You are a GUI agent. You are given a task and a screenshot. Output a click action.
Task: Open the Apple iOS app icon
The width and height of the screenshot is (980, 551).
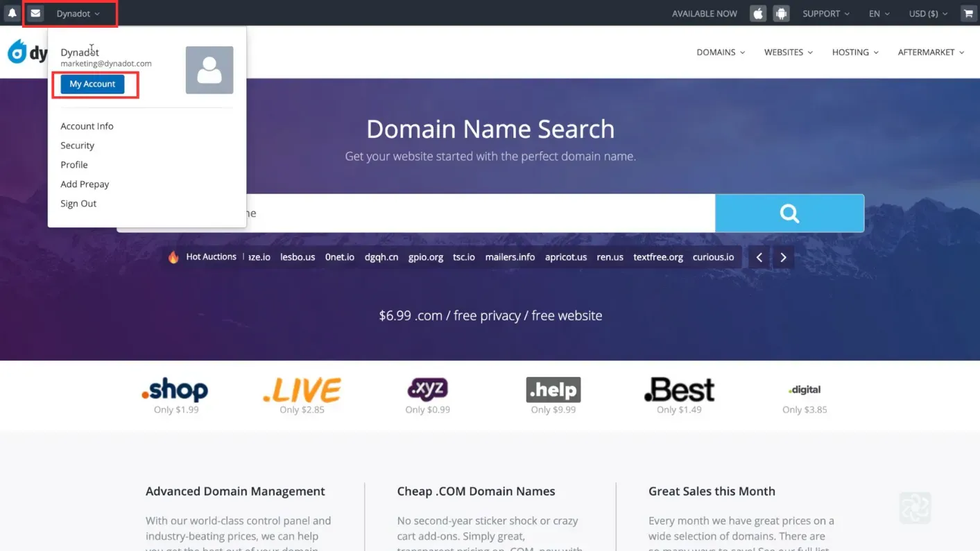(x=758, y=13)
